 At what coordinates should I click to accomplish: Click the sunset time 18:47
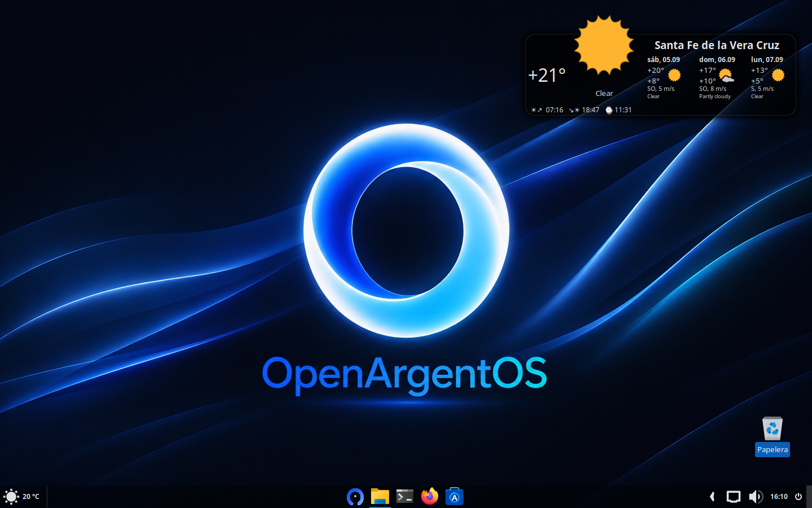click(590, 110)
